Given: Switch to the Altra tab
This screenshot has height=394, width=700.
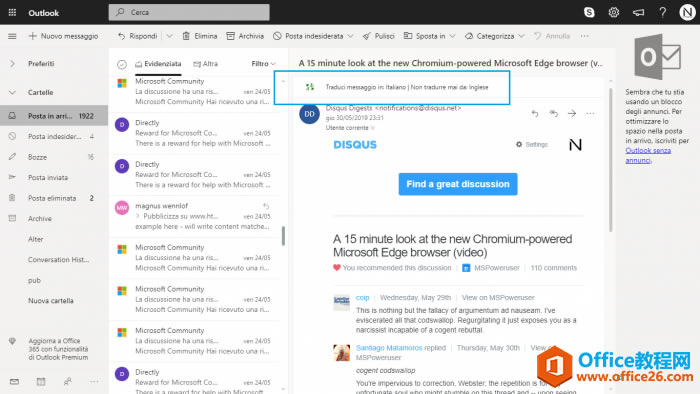Looking at the screenshot, I should tap(206, 64).
